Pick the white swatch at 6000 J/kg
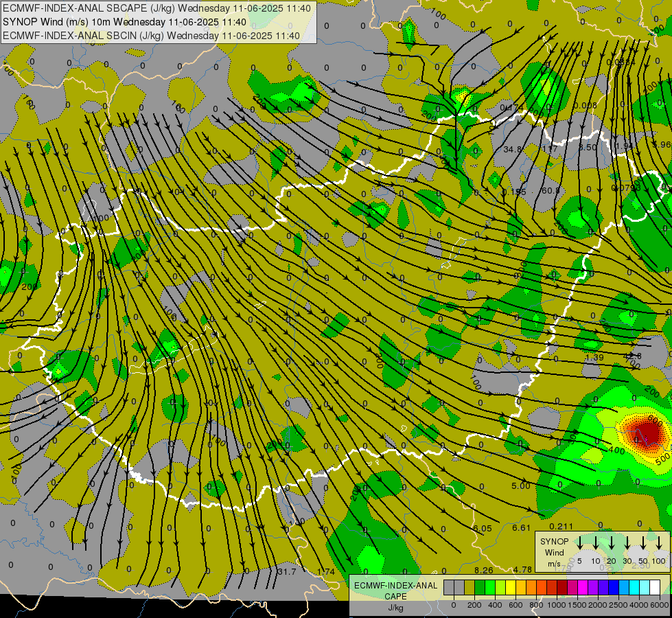Image resolution: width=672 pixels, height=618 pixels. click(x=654, y=587)
